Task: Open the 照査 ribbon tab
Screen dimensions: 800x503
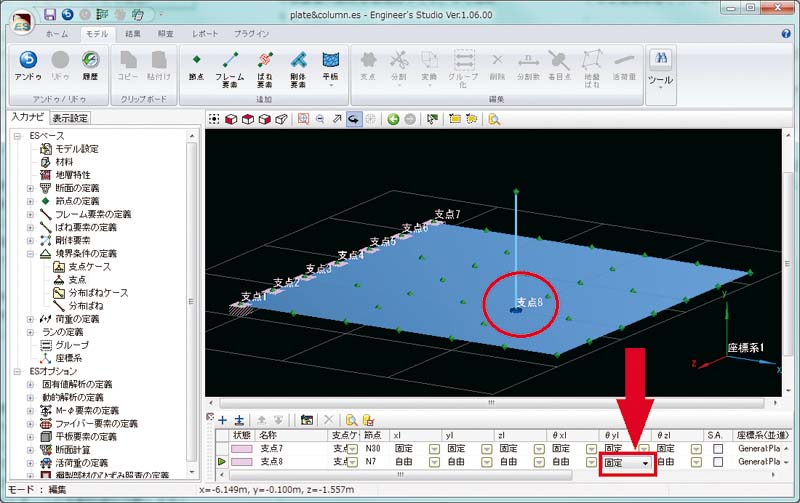Action: click(166, 34)
